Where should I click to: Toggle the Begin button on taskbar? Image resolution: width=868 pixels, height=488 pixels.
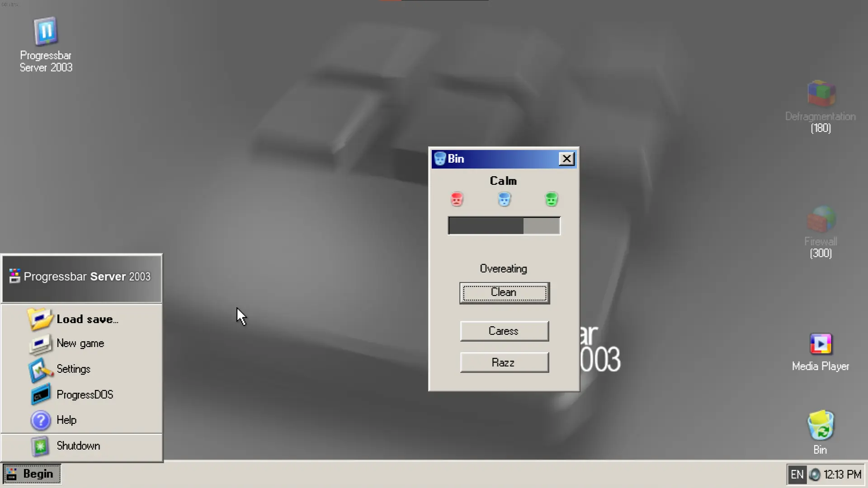[x=32, y=474]
